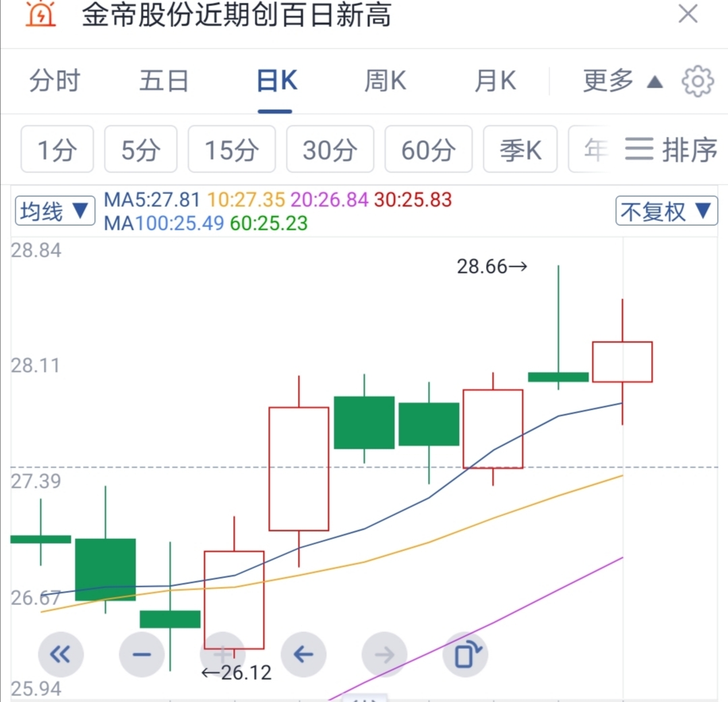Collapse the 更多 period menu
Viewport: 728px width, 702px height.
coord(622,82)
